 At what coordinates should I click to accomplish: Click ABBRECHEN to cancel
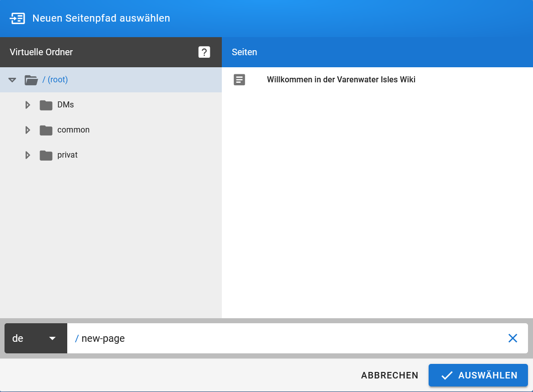(389, 375)
